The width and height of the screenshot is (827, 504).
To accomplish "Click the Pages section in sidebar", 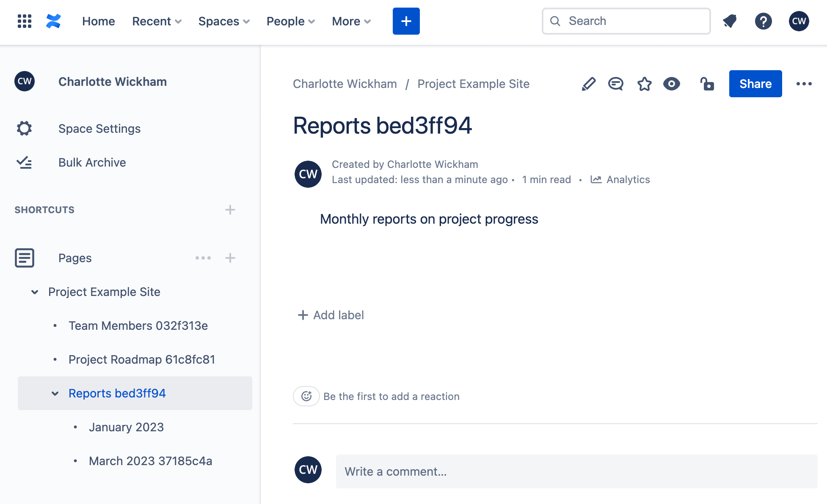I will coord(75,257).
